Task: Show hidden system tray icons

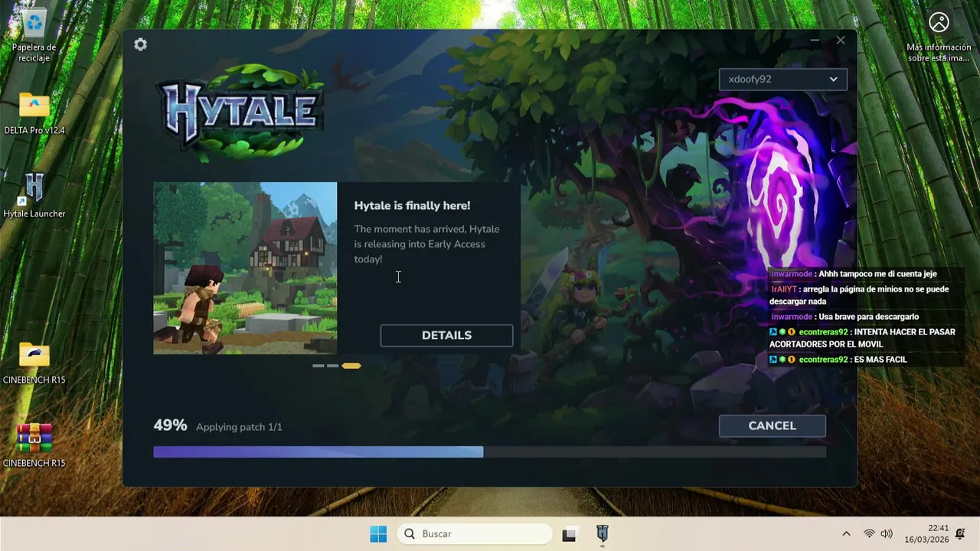Action: pyautogui.click(x=846, y=534)
